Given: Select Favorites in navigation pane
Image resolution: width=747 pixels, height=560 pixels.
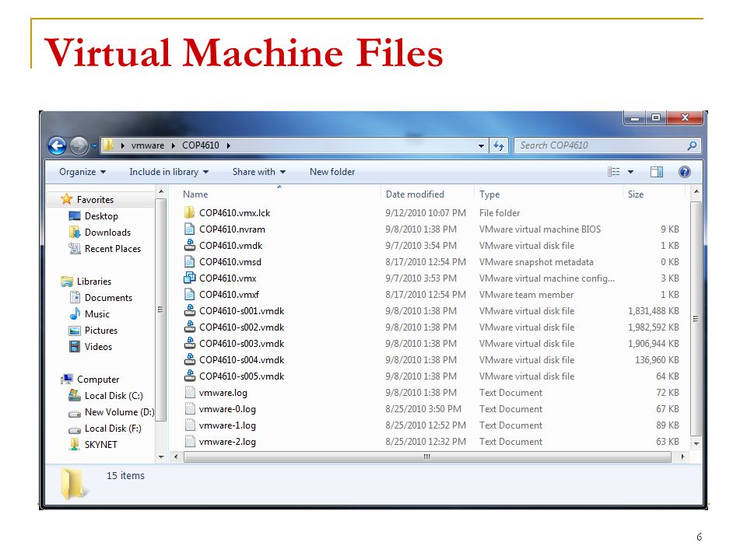Looking at the screenshot, I should click(x=95, y=200).
